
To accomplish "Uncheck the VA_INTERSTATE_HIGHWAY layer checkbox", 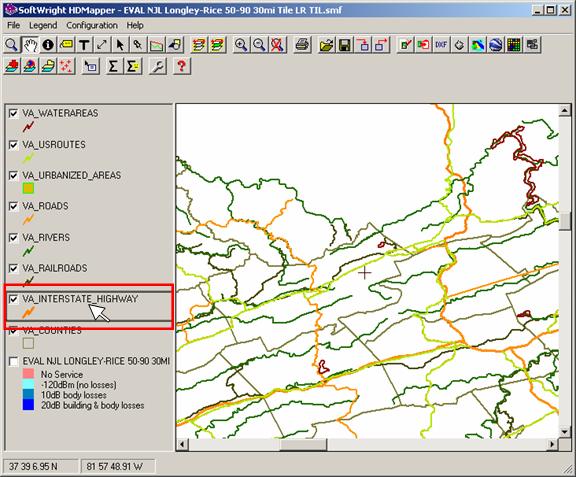I will (x=14, y=299).
